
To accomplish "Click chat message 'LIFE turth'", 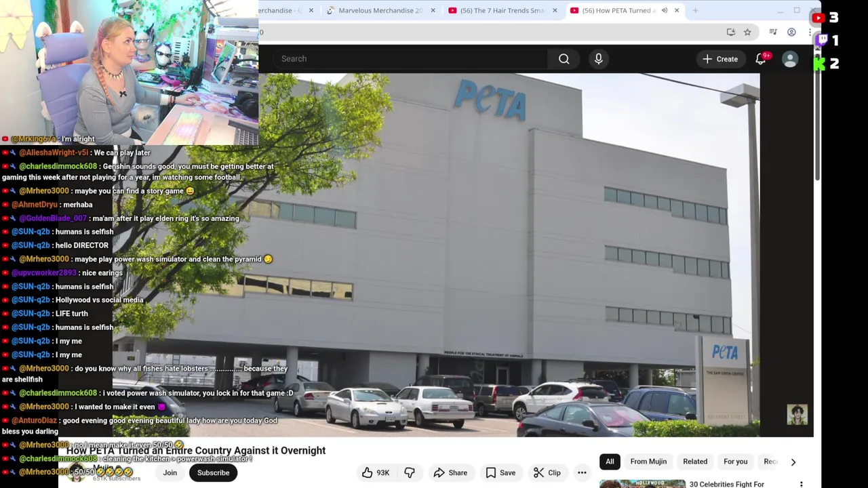I will (x=71, y=314).
